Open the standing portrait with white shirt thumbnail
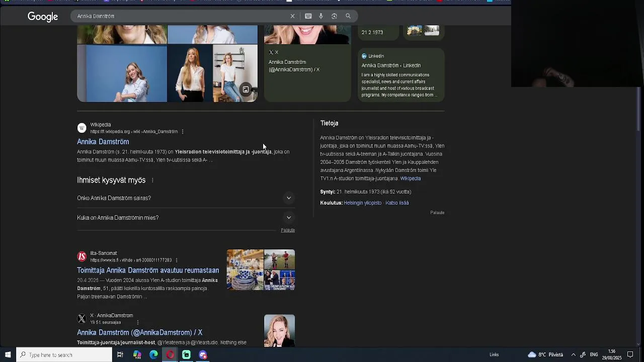 190,73
